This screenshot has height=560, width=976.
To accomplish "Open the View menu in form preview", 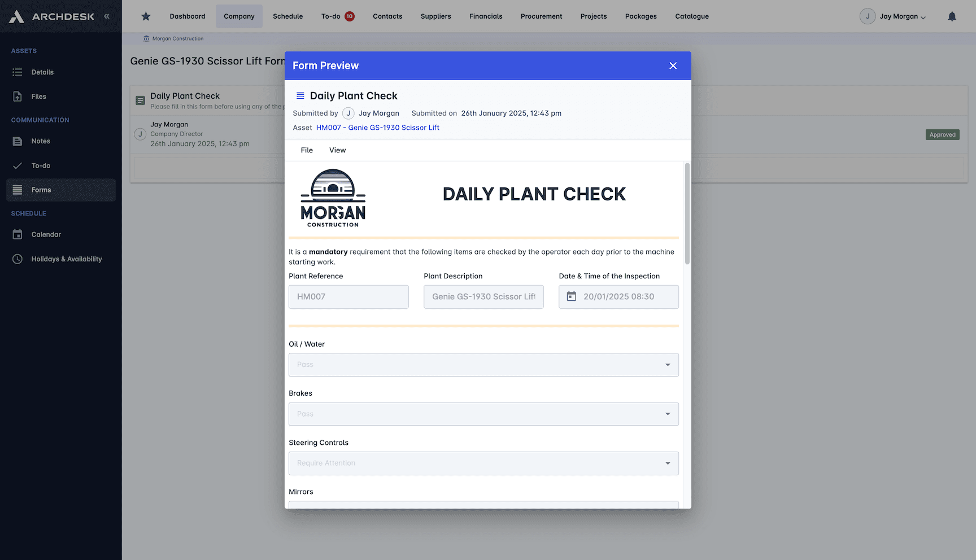I will [337, 150].
